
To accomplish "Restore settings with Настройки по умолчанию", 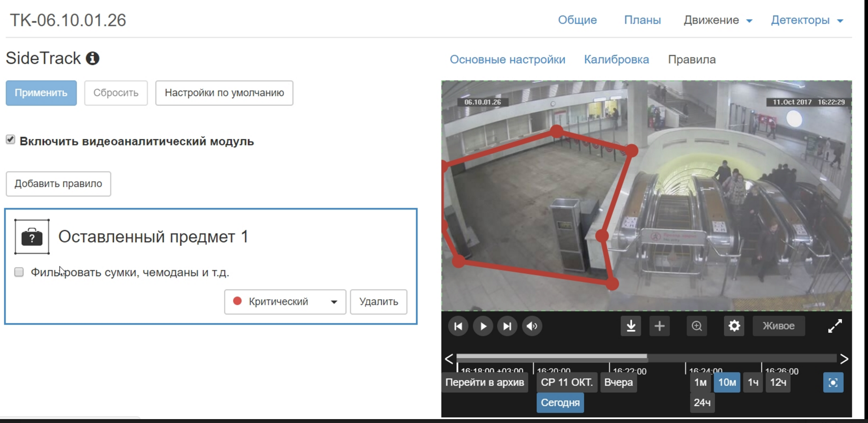I will 224,93.
